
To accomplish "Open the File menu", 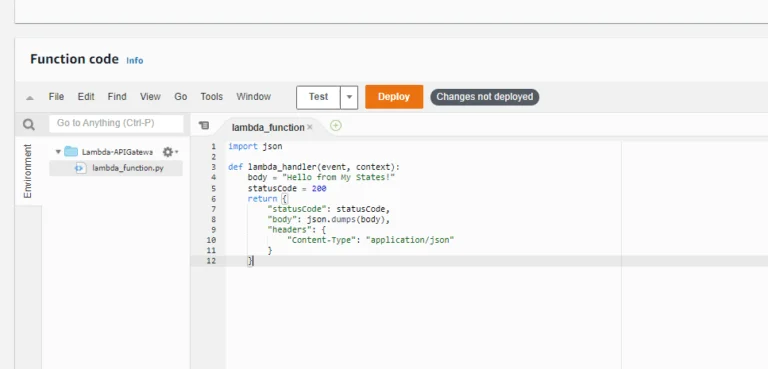I will (56, 97).
